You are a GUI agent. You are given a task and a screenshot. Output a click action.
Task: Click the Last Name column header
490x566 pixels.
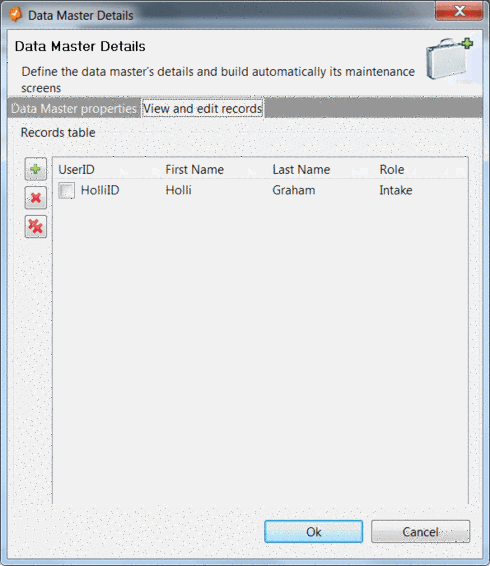(301, 169)
